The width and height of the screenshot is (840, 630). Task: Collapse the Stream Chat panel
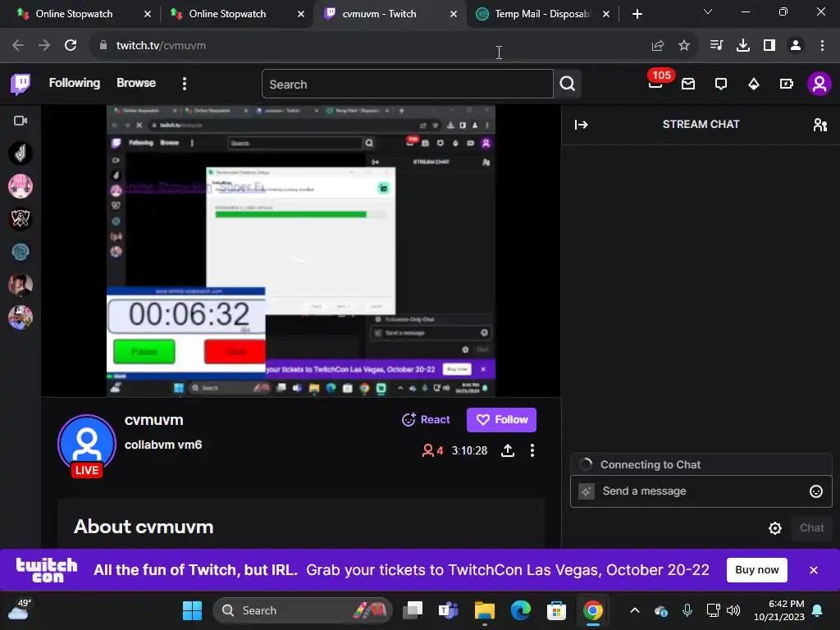(582, 125)
